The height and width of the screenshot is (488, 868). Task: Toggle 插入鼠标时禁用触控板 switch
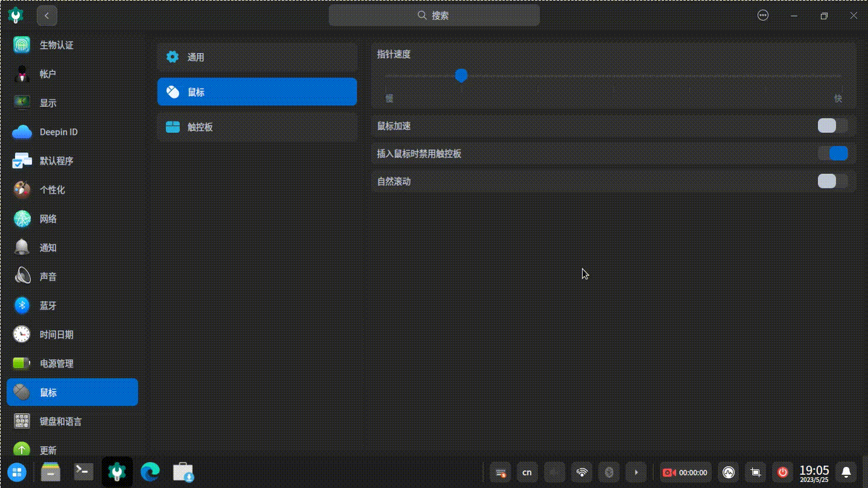tap(833, 153)
